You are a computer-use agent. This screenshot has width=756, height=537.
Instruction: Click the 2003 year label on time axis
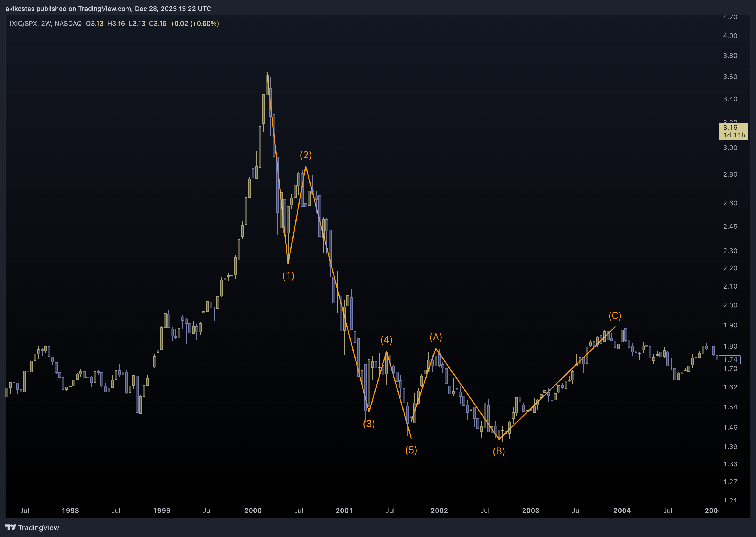click(x=531, y=511)
